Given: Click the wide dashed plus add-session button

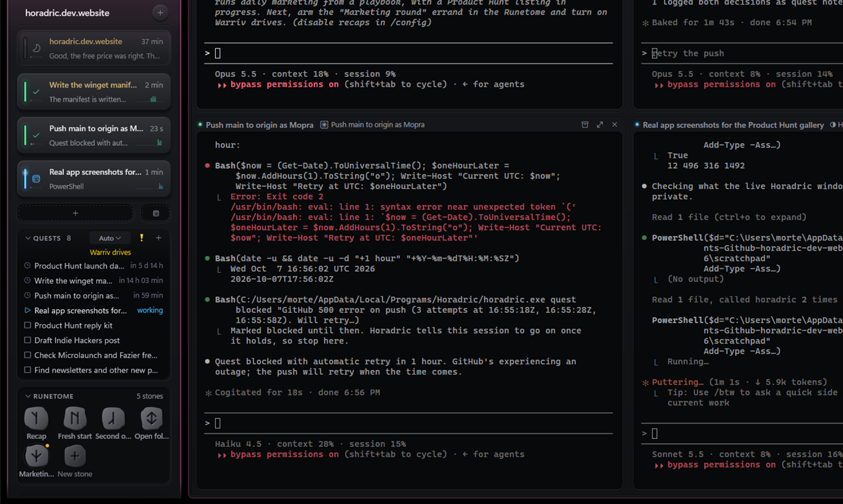Looking at the screenshot, I should click(75, 214).
